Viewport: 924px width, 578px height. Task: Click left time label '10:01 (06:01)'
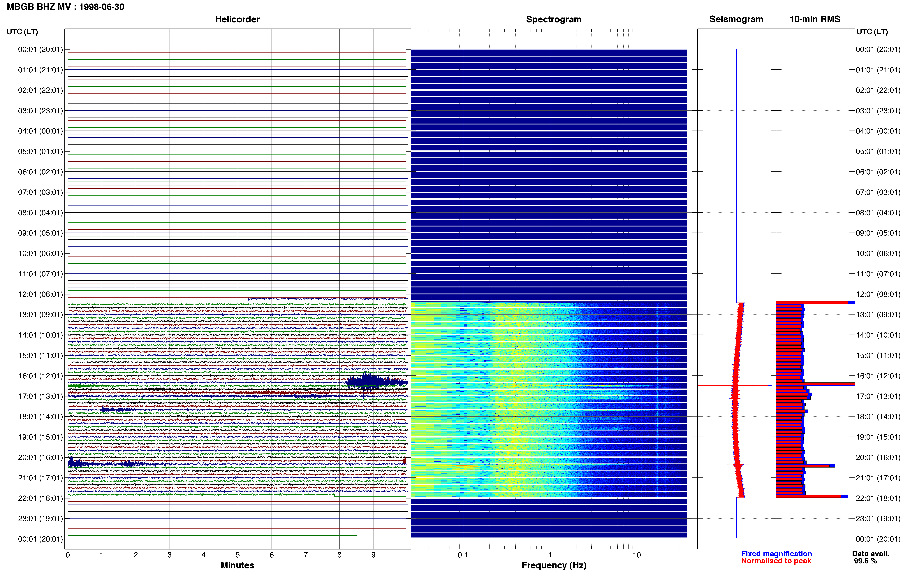[41, 253]
